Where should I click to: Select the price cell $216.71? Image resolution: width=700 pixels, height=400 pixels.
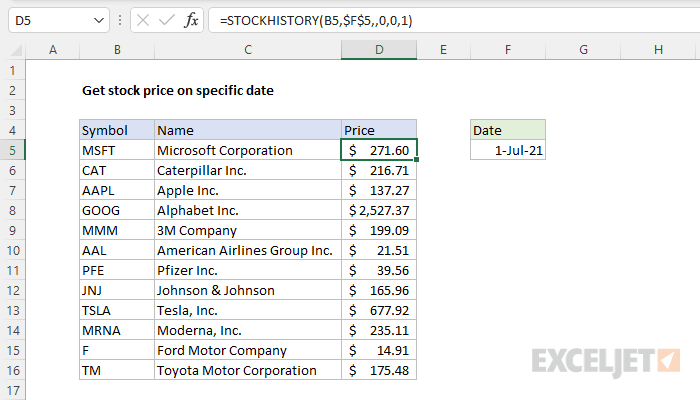(379, 170)
